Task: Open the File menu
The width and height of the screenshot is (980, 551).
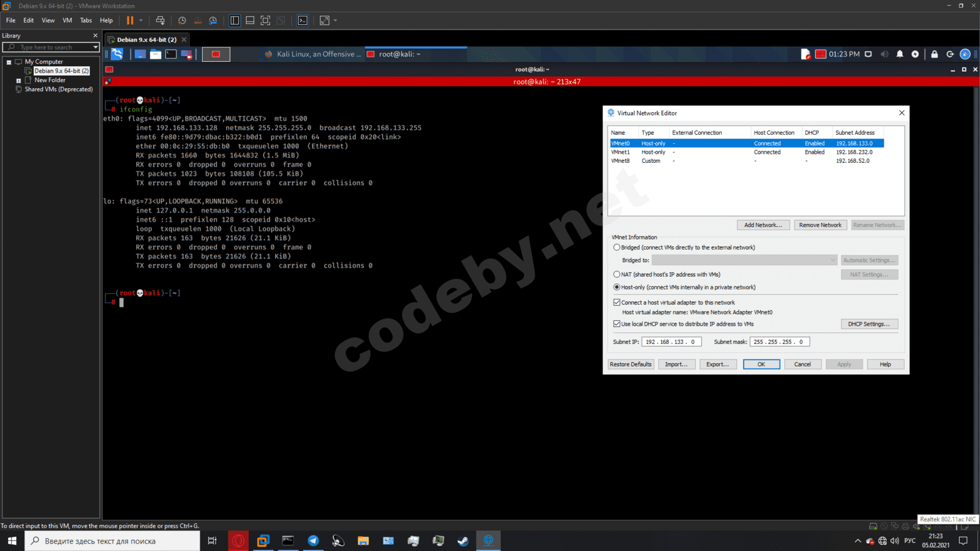Action: [x=10, y=20]
